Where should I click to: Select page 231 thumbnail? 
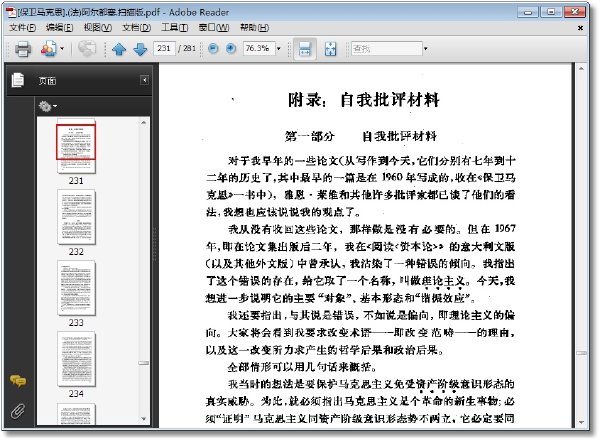[x=76, y=145]
